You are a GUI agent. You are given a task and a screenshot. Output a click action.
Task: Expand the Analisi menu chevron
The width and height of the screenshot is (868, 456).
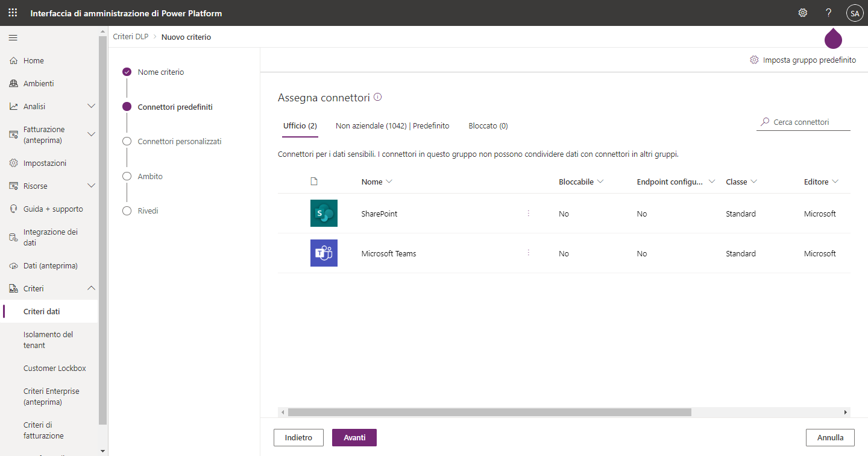click(92, 106)
